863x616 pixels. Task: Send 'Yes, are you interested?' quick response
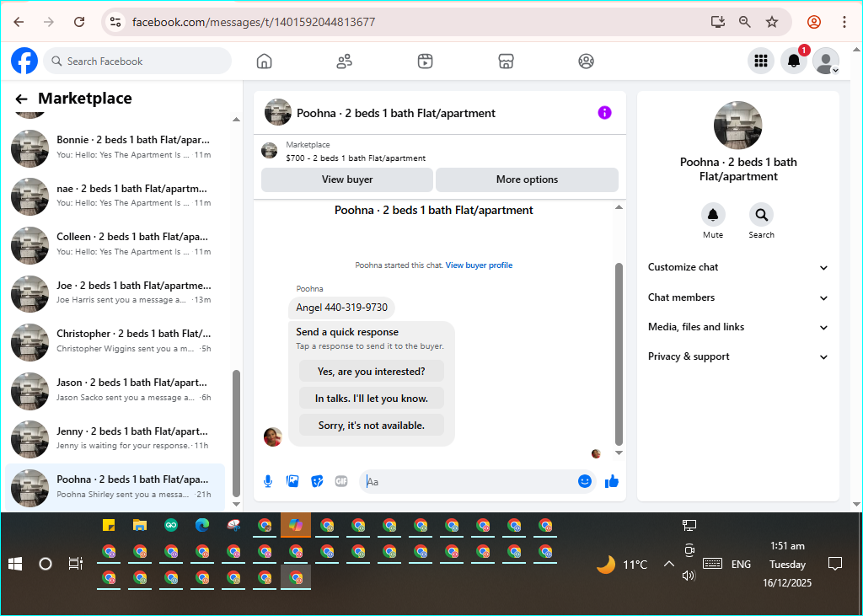click(372, 372)
